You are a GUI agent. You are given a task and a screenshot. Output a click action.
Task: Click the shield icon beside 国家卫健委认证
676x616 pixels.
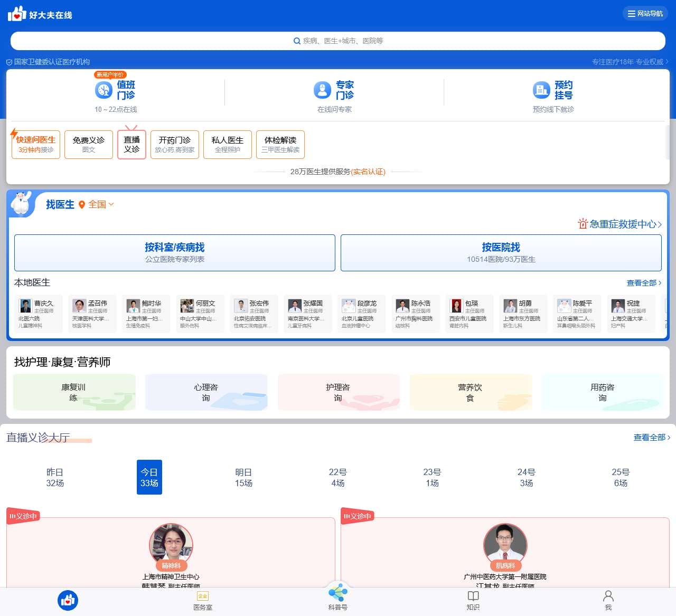[9, 62]
